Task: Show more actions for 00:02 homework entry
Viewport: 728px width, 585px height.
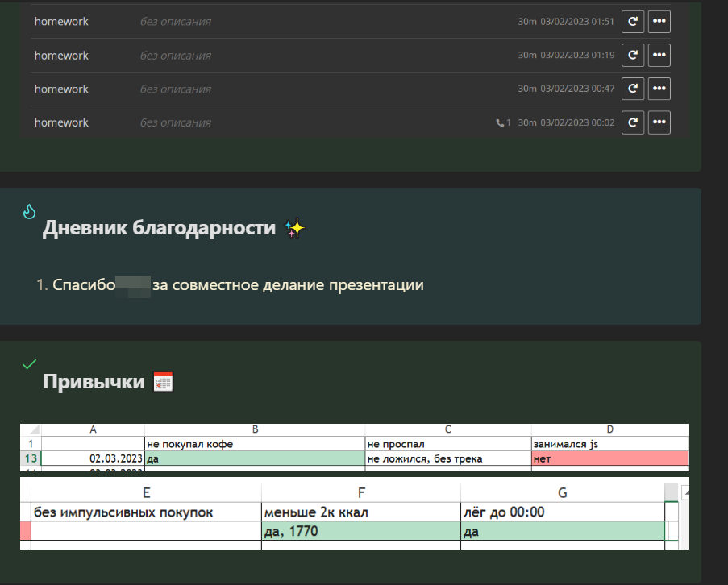Action: 659,122
